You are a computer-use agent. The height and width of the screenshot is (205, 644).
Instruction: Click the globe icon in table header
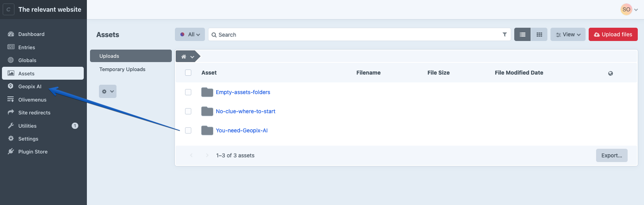point(610,73)
